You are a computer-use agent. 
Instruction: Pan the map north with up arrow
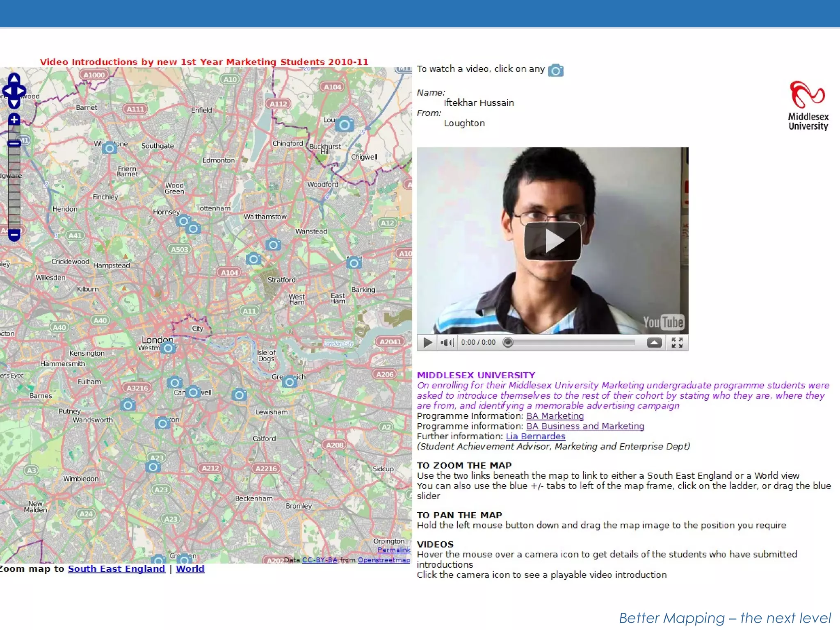14,79
